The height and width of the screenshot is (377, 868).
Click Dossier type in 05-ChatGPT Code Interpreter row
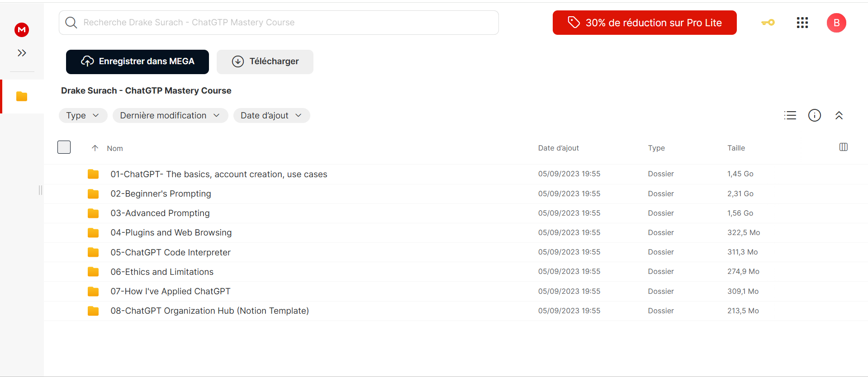coord(661,252)
